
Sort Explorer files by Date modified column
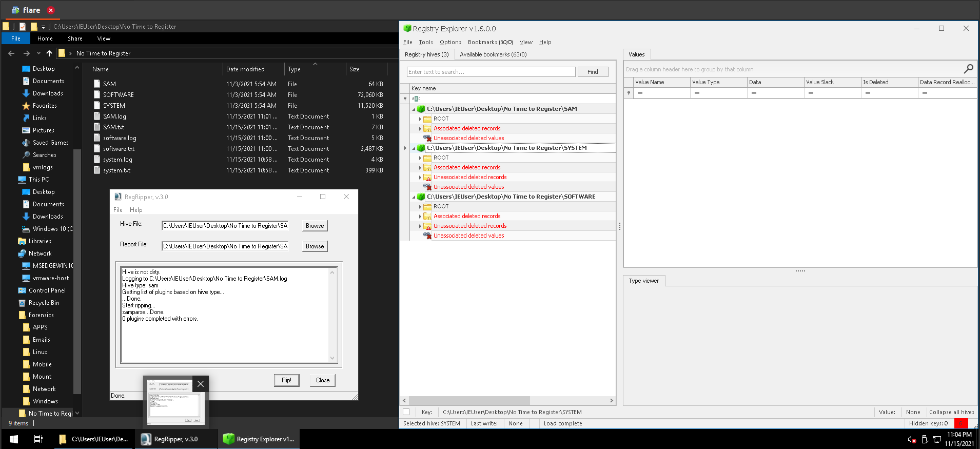coord(245,69)
